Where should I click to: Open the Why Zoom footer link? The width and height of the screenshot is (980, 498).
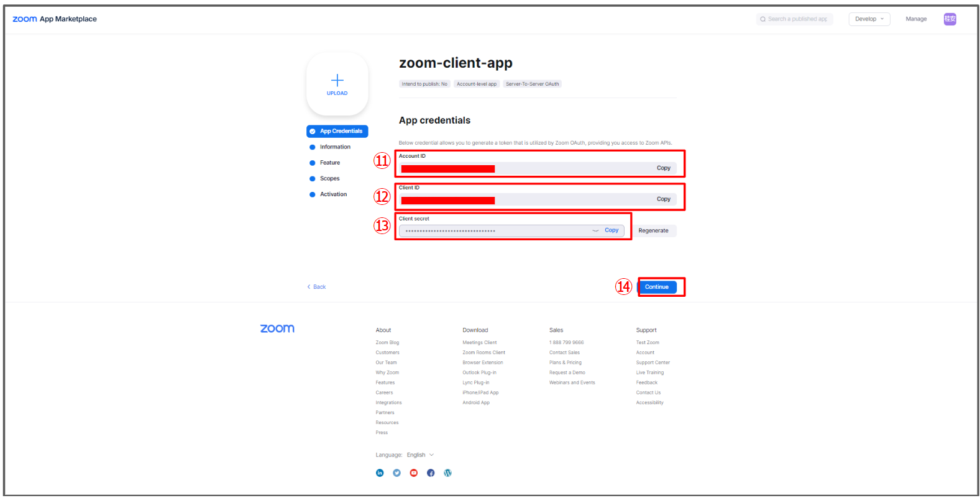click(x=387, y=373)
